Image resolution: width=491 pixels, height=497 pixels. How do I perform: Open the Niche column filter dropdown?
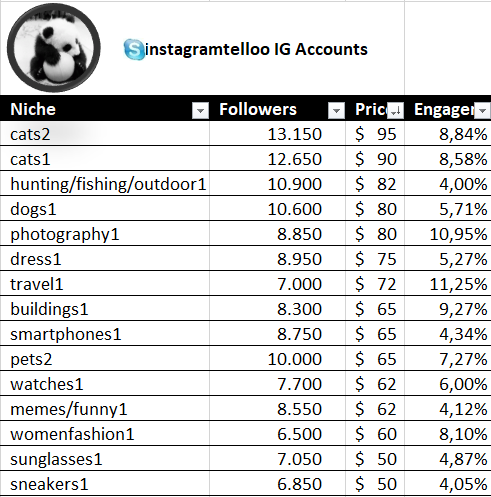(200, 110)
